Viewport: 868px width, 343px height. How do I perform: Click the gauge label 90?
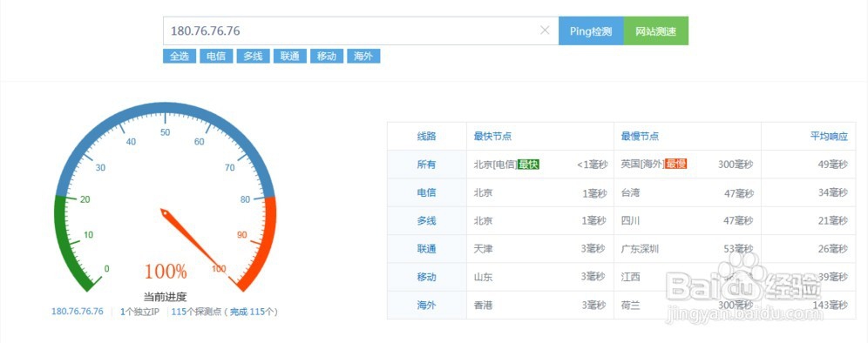pyautogui.click(x=242, y=235)
